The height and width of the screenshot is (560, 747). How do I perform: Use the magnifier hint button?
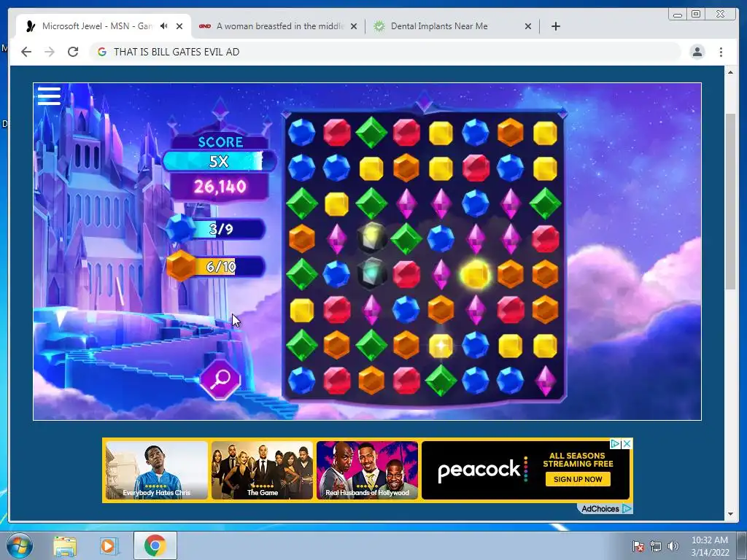pos(220,379)
